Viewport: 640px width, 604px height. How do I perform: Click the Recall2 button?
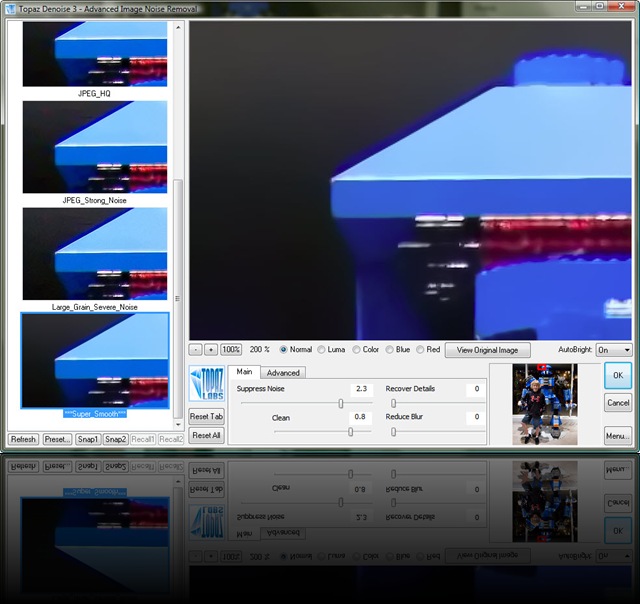(x=171, y=440)
